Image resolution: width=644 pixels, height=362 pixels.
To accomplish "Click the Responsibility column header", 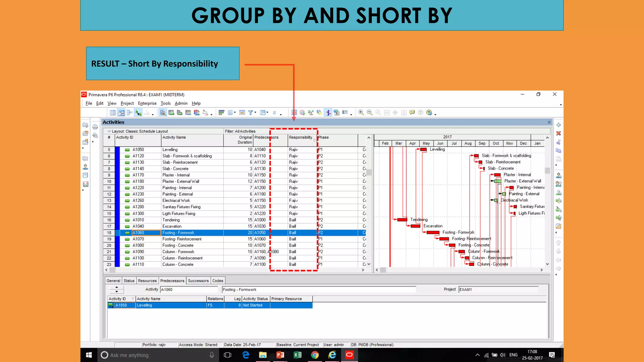I will (x=300, y=137).
